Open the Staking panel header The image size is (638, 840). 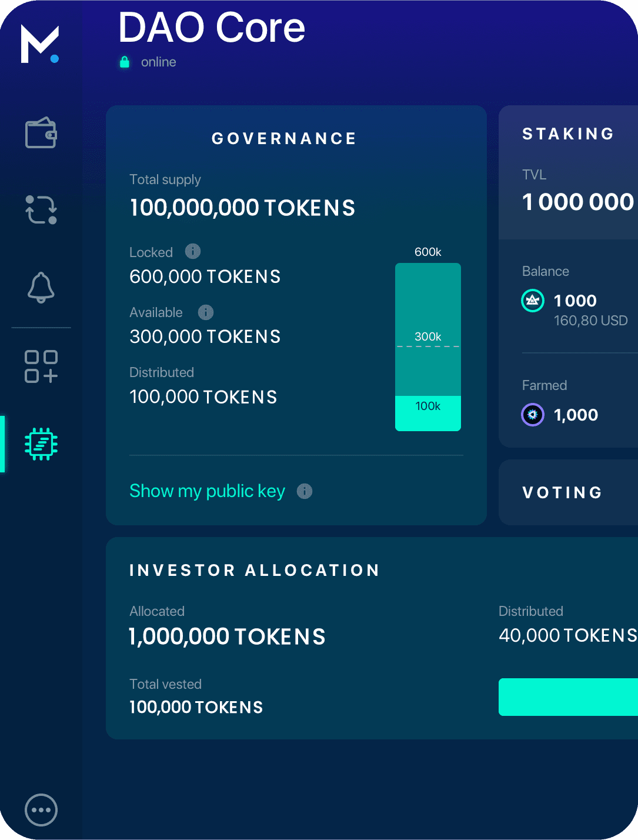click(x=568, y=134)
